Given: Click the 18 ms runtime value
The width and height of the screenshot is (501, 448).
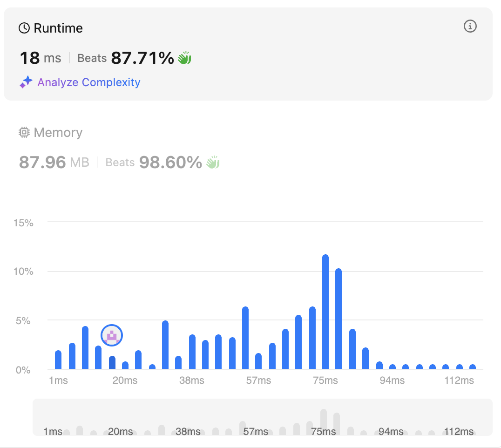Looking at the screenshot, I should (40, 58).
